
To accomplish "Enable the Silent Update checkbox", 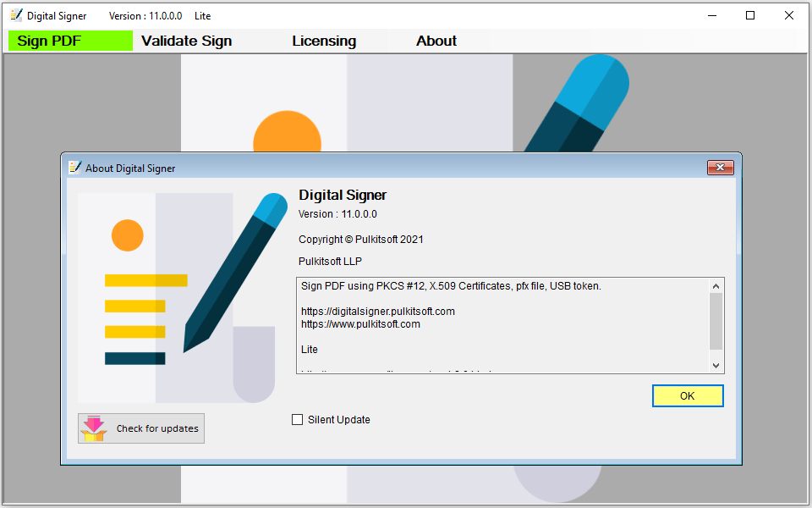I will (x=297, y=419).
